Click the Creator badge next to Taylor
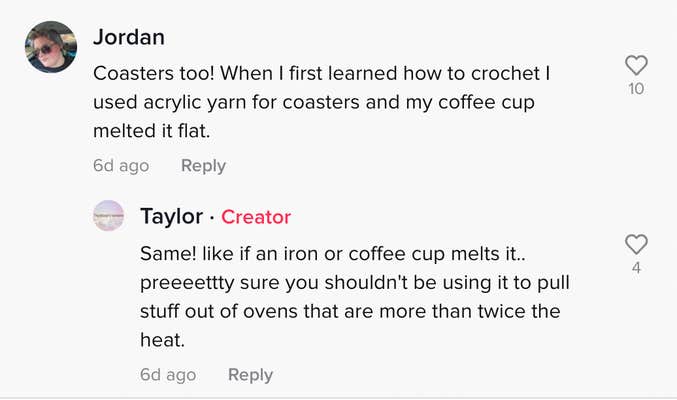Screen dimensions: 677x400 [256, 217]
